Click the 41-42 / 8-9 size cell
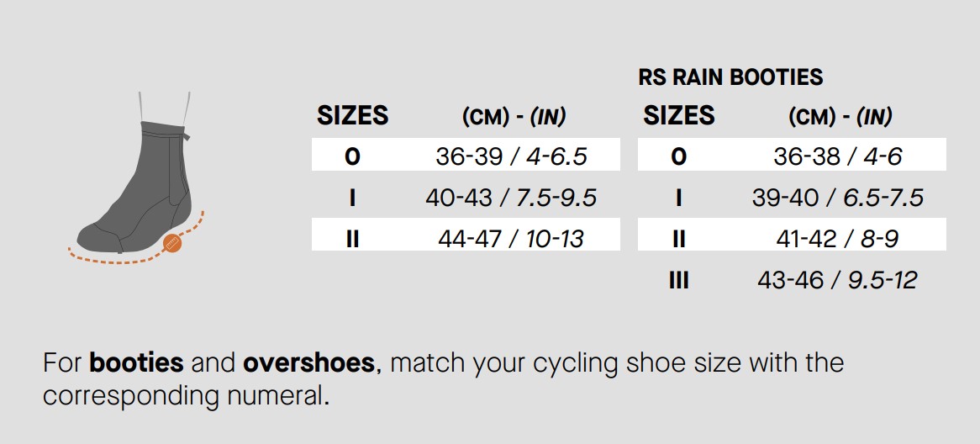This screenshot has height=444, width=980. pyautogui.click(x=837, y=238)
